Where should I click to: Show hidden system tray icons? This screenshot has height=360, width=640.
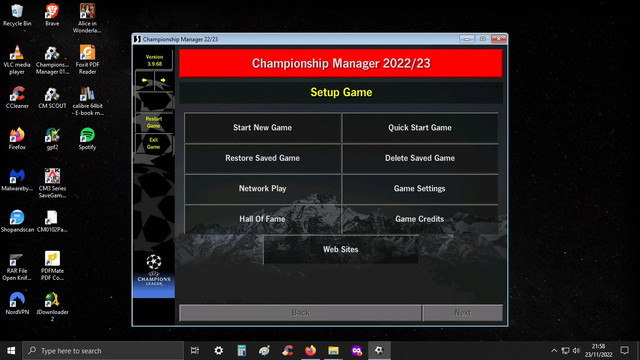[554, 351]
